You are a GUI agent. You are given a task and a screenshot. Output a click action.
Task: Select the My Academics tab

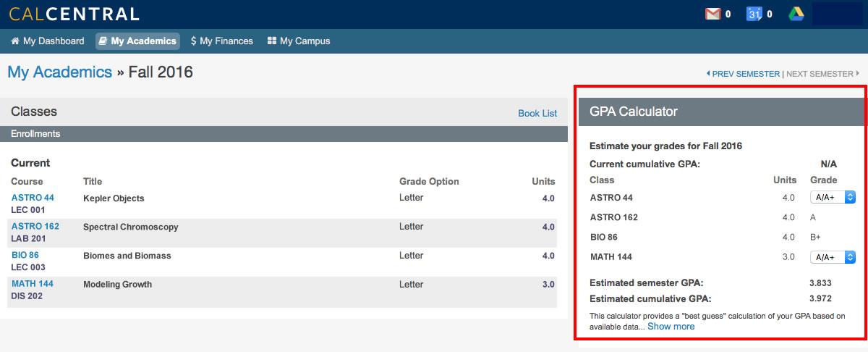tap(137, 41)
